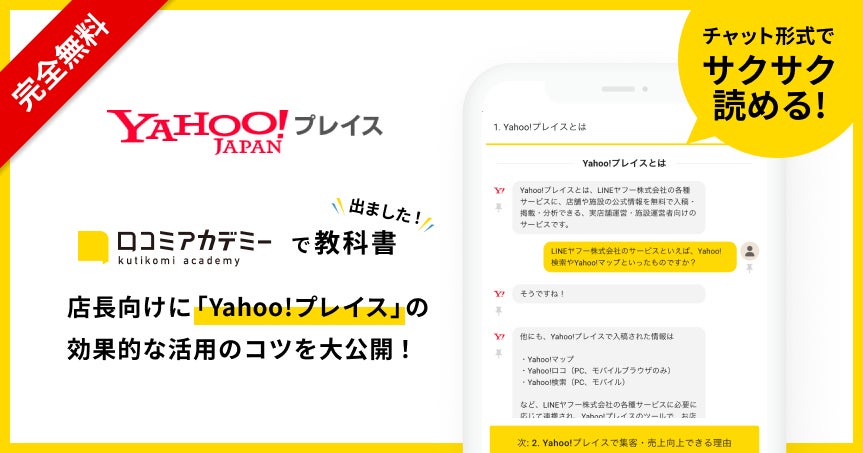Click the Yahoo! JAPAN logo
The height and width of the screenshot is (453, 863).
click(x=198, y=132)
